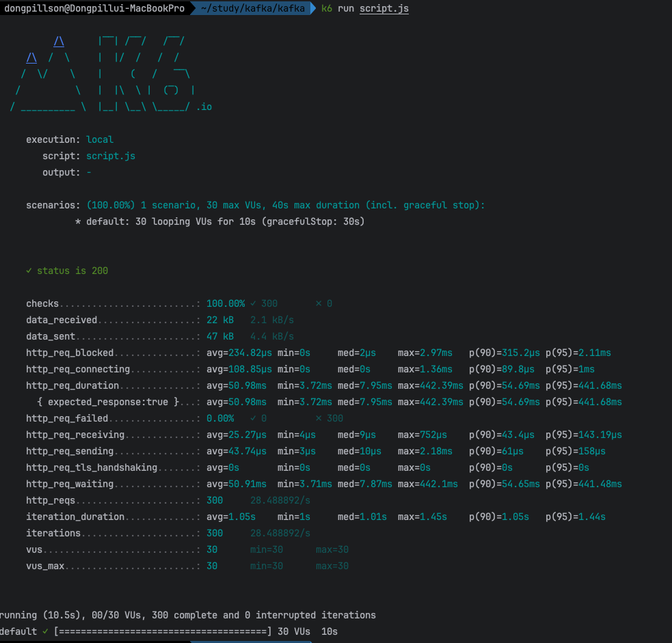The image size is (672, 643).
Task: Click the http_req_waiting med=7.87ms value
Action: (x=365, y=484)
